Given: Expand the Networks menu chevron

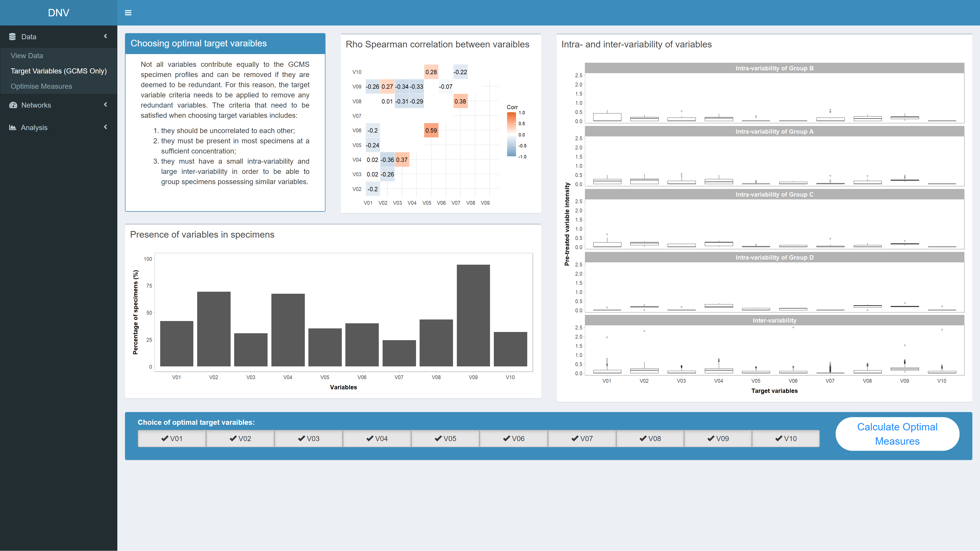Looking at the screenshot, I should [105, 105].
